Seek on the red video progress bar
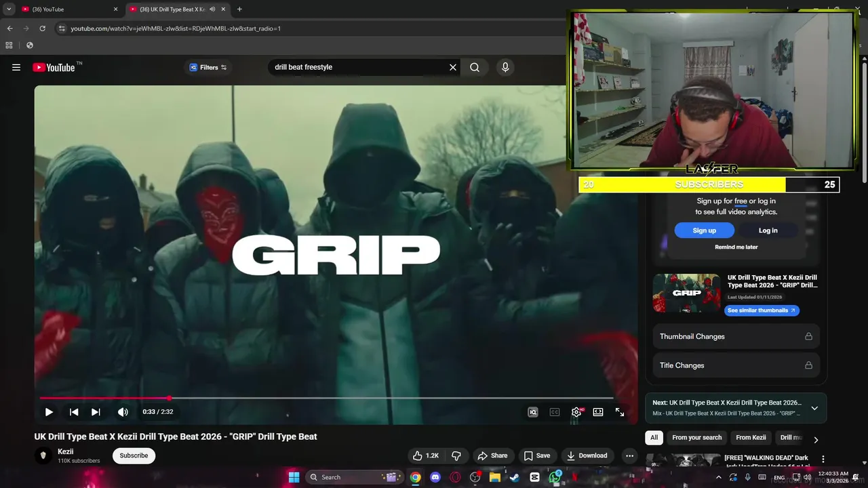Image resolution: width=868 pixels, height=488 pixels. point(326,399)
